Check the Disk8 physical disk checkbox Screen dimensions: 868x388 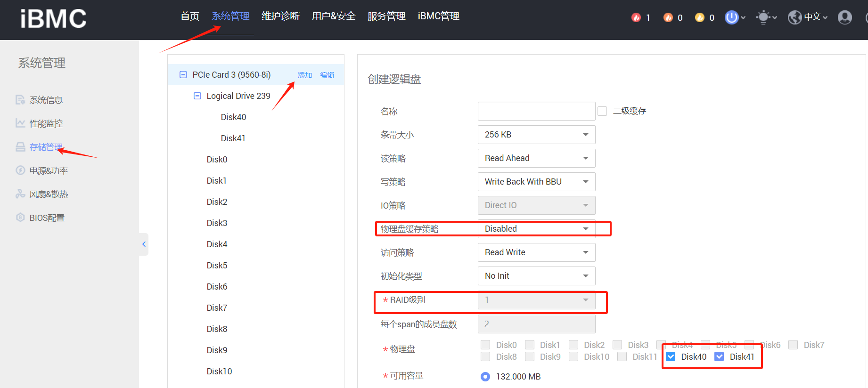click(485, 356)
